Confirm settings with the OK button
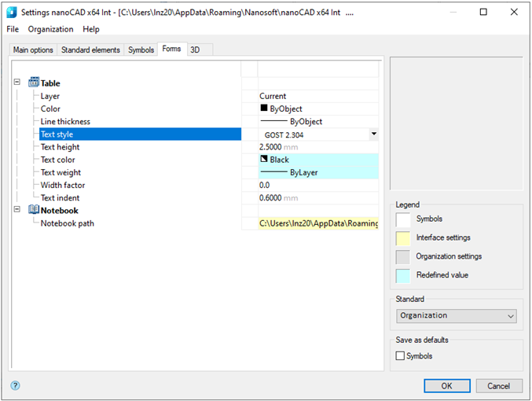 tap(447, 386)
